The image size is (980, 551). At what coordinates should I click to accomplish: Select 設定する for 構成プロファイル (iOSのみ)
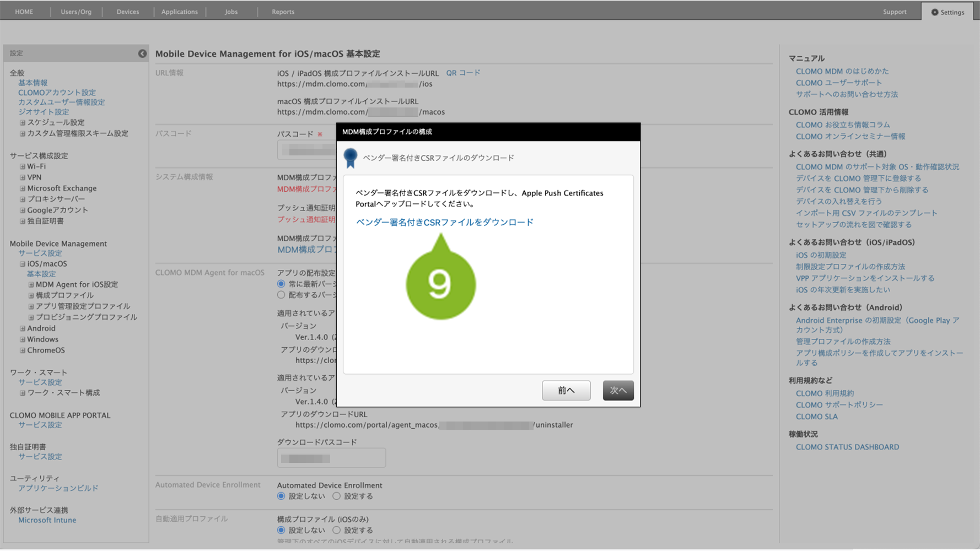(x=336, y=530)
